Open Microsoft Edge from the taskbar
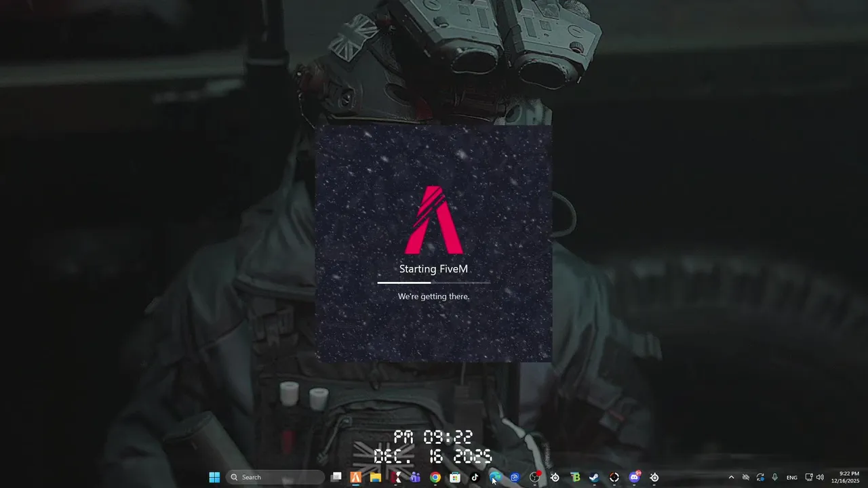The image size is (868, 488). (495, 477)
